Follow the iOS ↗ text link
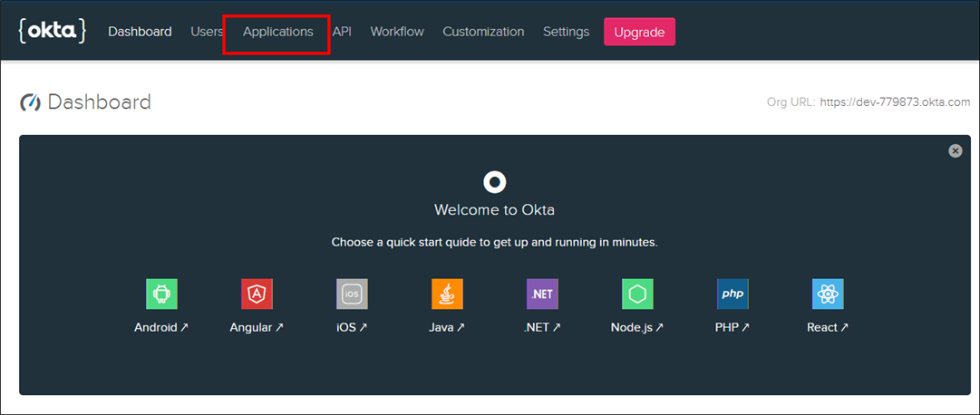This screenshot has width=980, height=415. (352, 327)
